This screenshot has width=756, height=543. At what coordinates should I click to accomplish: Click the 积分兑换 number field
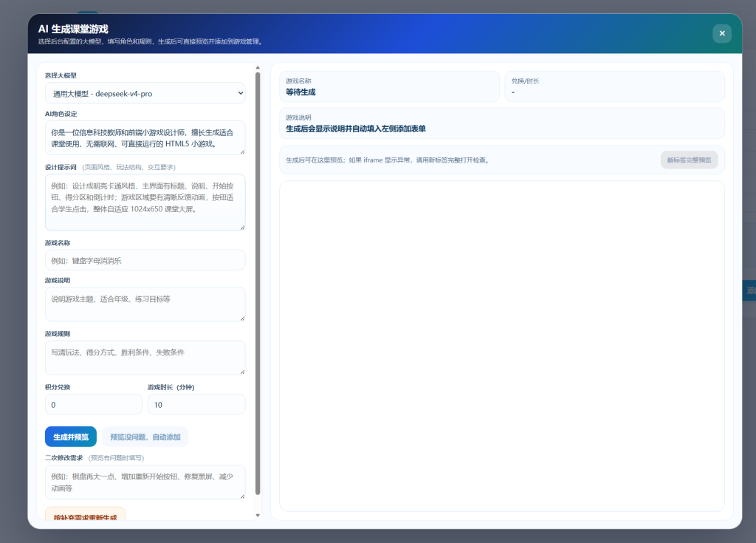point(94,404)
